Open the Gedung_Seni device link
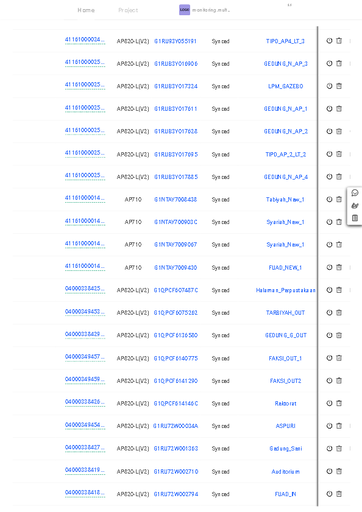The width and height of the screenshot is (362, 512). tap(285, 449)
